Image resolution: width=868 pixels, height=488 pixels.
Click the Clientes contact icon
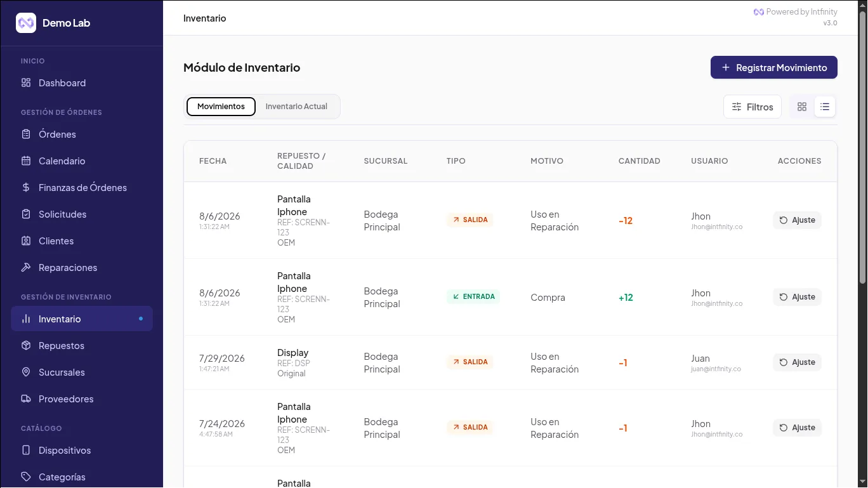coord(26,241)
